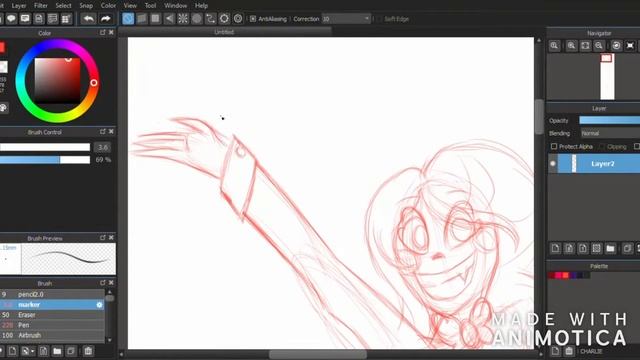The width and height of the screenshot is (640, 360).
Task: Turn off snap with the highlighted blue icon
Action: point(128,19)
